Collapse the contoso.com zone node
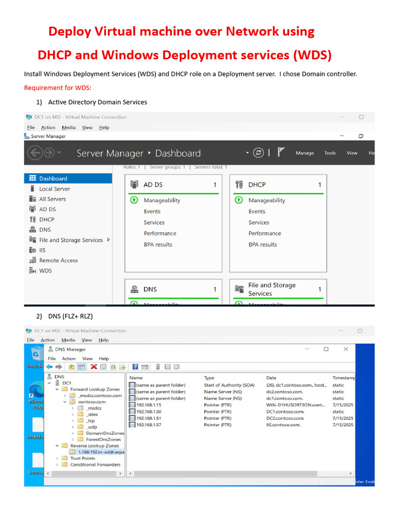 (65, 402)
